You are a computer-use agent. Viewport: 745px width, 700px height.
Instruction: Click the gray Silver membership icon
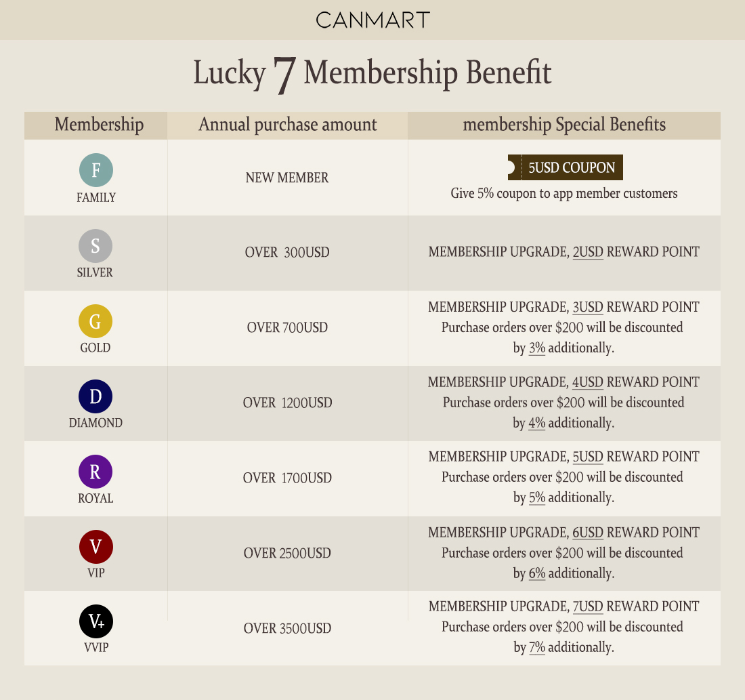click(95, 246)
